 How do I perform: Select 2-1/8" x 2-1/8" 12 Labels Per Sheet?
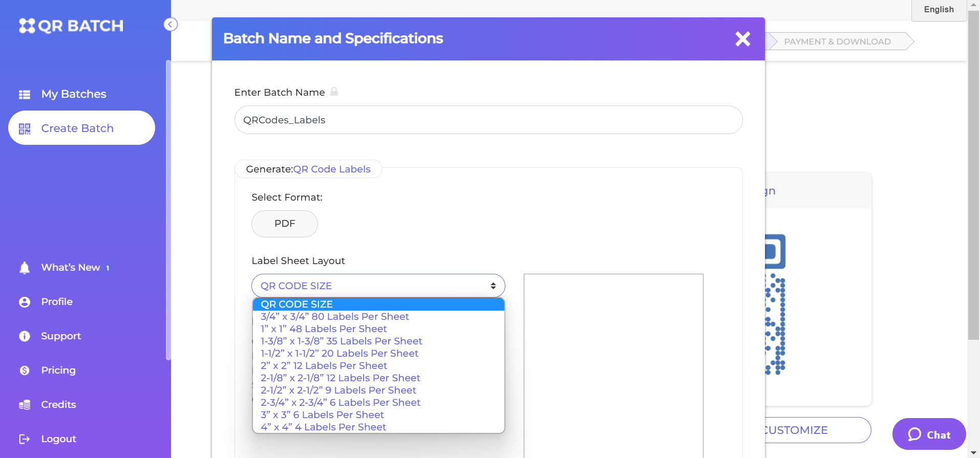coord(378,378)
